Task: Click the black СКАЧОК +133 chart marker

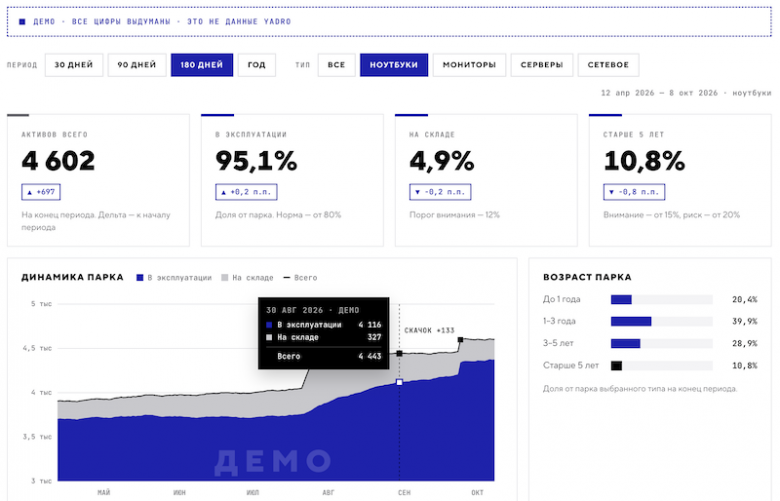Action: pyautogui.click(x=460, y=340)
